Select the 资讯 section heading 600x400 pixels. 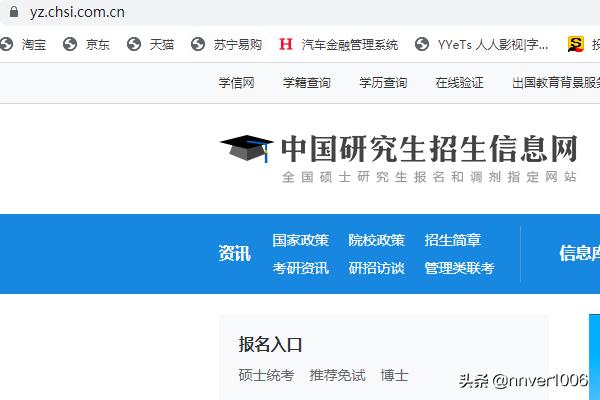click(x=235, y=253)
